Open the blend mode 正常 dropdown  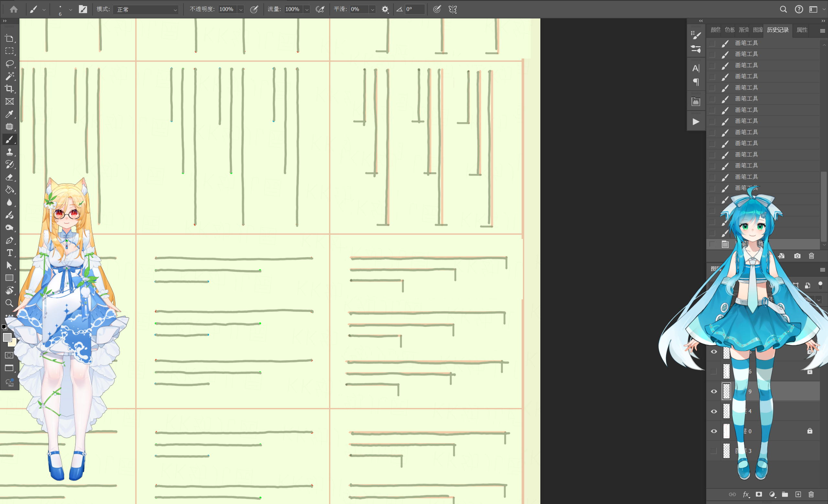pyautogui.click(x=146, y=9)
